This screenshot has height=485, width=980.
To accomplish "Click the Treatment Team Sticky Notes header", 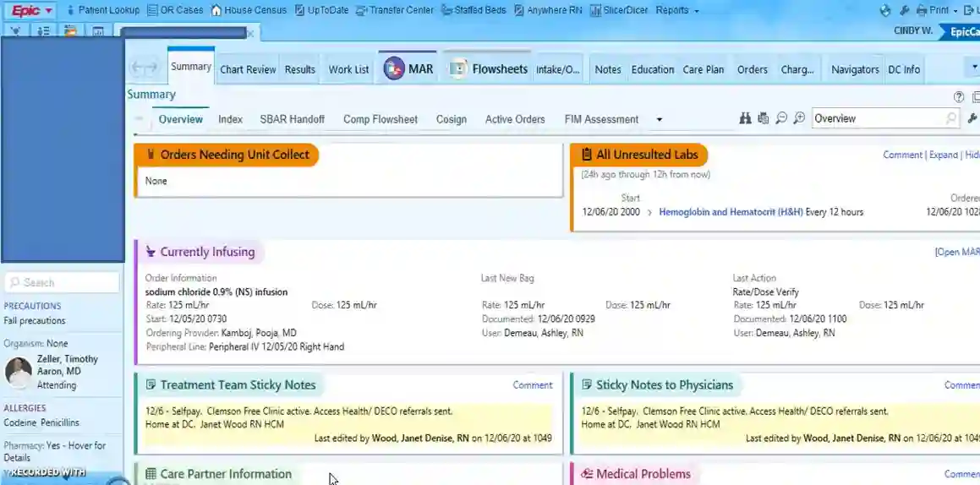I will point(231,385).
